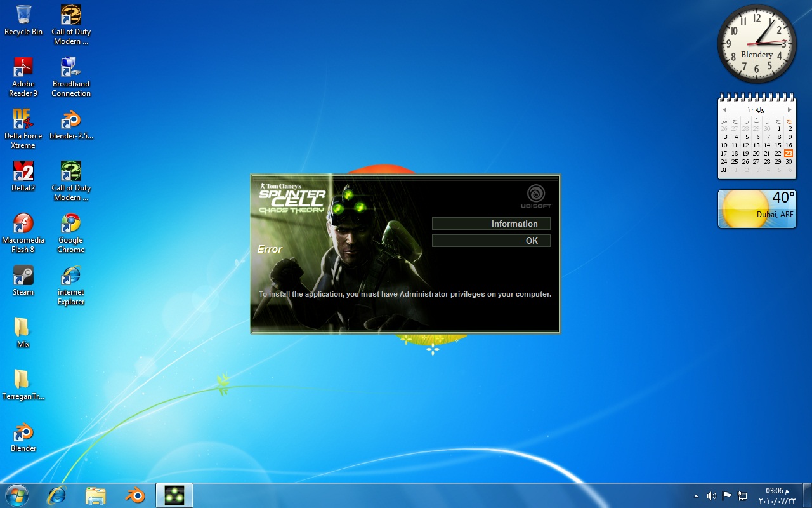The image size is (812, 508).
Task: Select day 15 in the calendar gadget
Action: point(778,145)
